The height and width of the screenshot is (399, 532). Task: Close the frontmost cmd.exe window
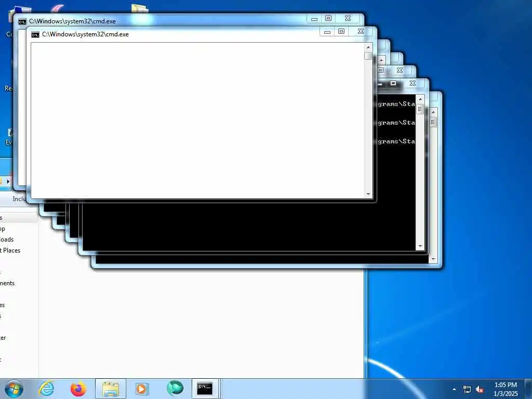361,32
